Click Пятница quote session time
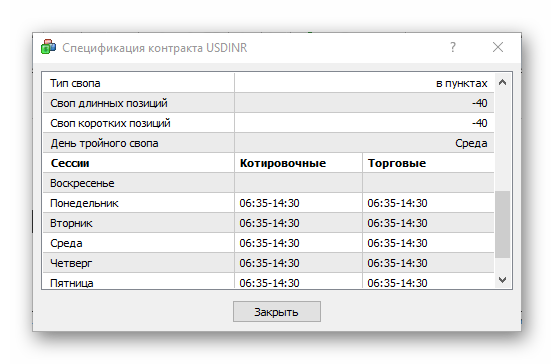 coord(269,283)
